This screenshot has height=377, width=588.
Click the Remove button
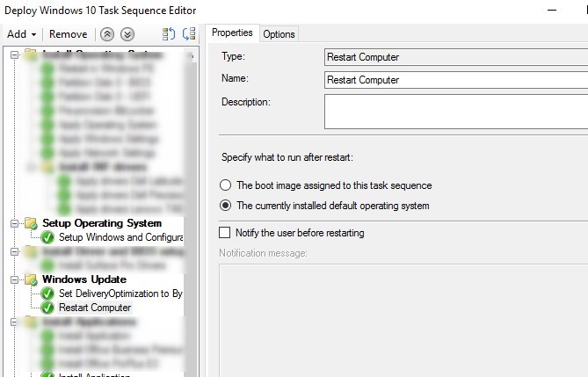tap(68, 34)
